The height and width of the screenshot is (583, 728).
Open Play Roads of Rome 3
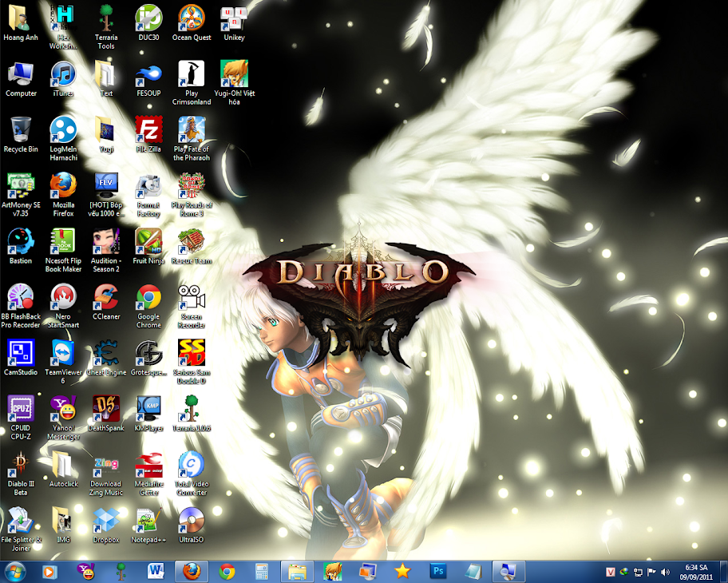192,194
